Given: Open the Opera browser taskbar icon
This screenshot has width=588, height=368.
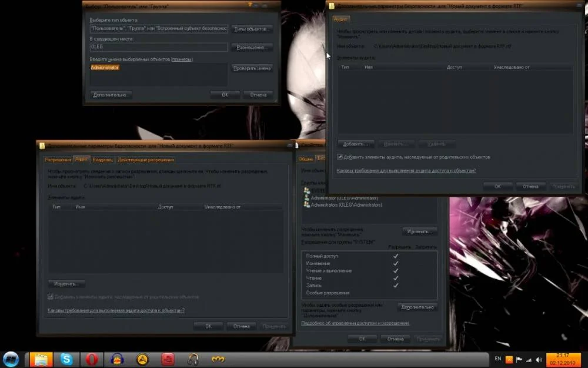Looking at the screenshot, I should [91, 359].
